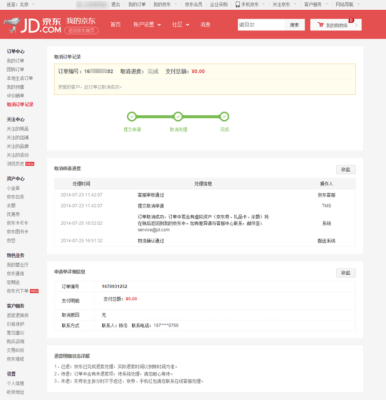This screenshot has width=386, height=400.
Task: Open 京东通信 in the sidebar
Action: coord(15,274)
